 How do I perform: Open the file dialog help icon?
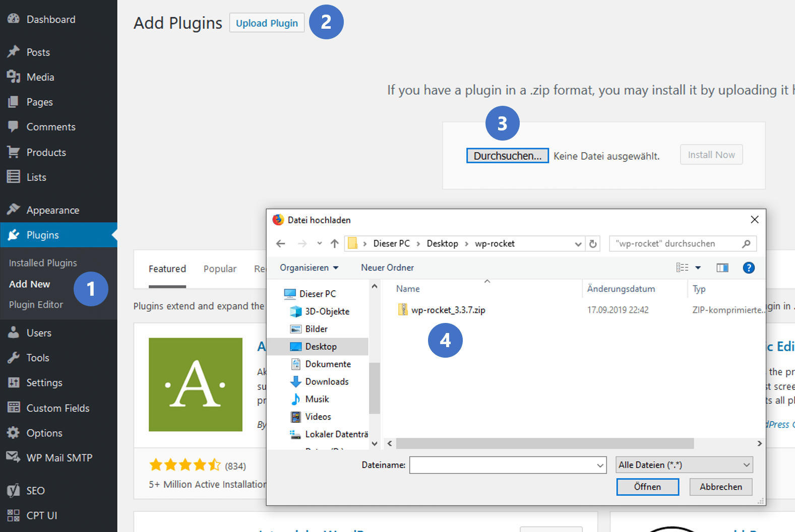point(749,268)
